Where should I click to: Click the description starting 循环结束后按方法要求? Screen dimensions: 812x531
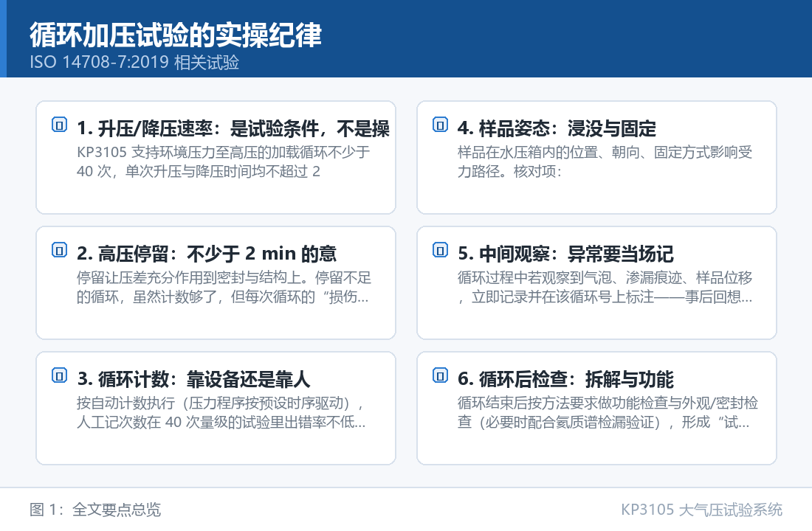[x=608, y=412]
